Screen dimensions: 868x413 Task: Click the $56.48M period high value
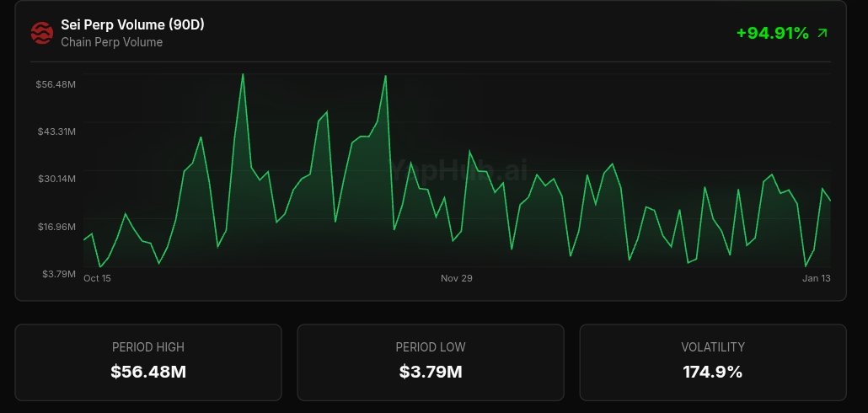(x=148, y=372)
